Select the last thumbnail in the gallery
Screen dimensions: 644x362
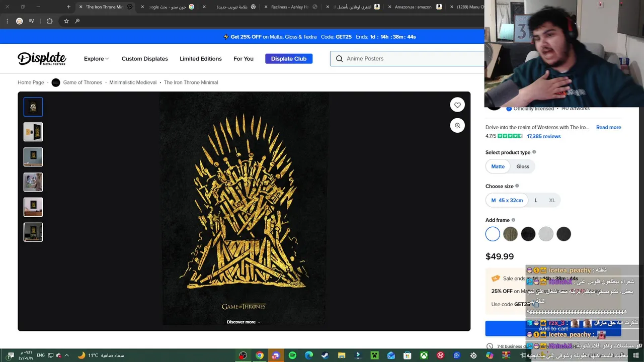(33, 232)
